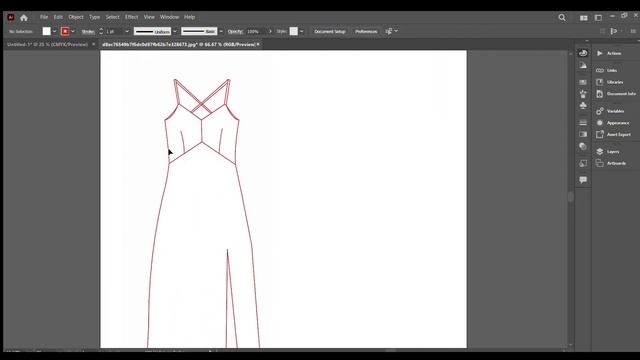Click the stroke weight 1 pt field
Screen dimensions: 640x360
pyautogui.click(x=114, y=31)
